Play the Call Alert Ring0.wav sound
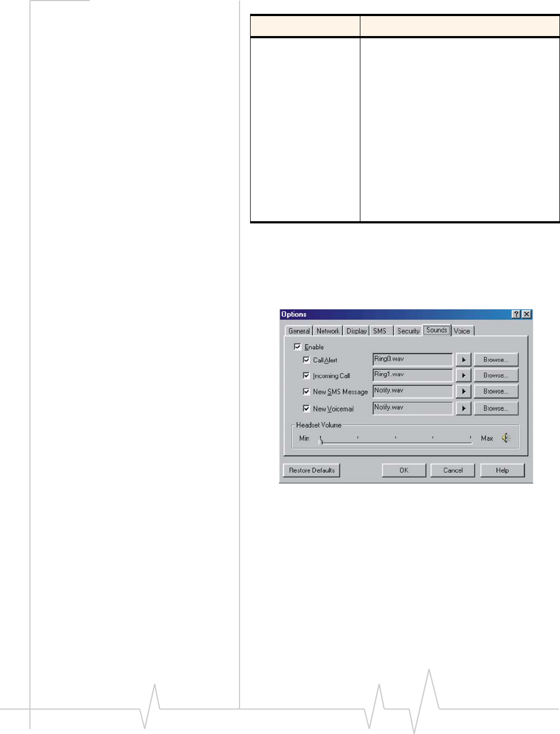The image size is (560, 734). click(x=464, y=360)
